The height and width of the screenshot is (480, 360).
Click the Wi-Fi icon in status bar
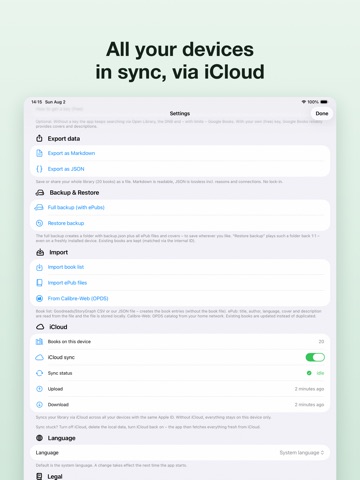(x=304, y=102)
